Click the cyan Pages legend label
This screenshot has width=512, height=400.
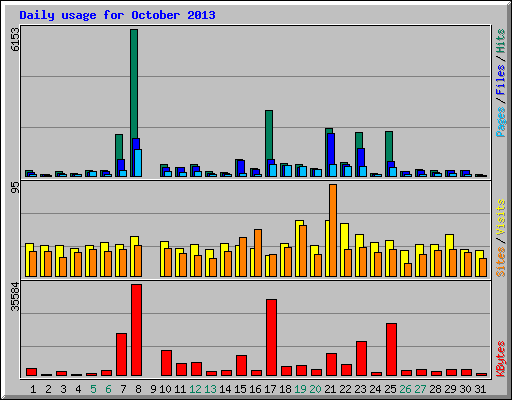(500, 122)
